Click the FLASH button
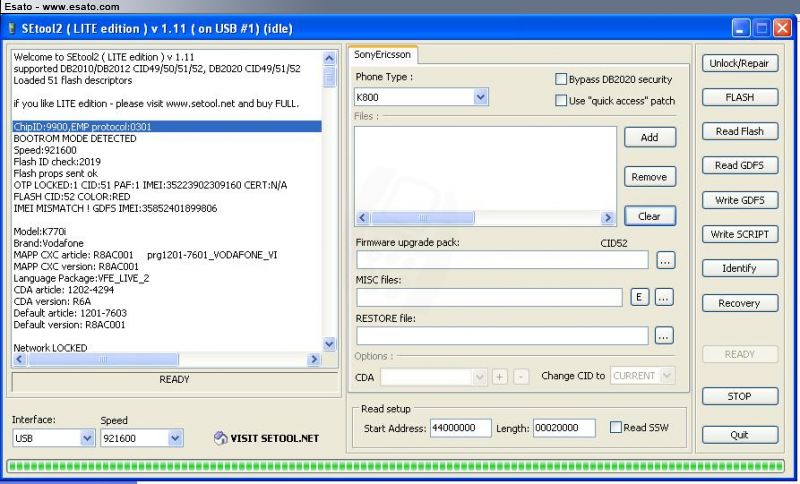 point(739,97)
